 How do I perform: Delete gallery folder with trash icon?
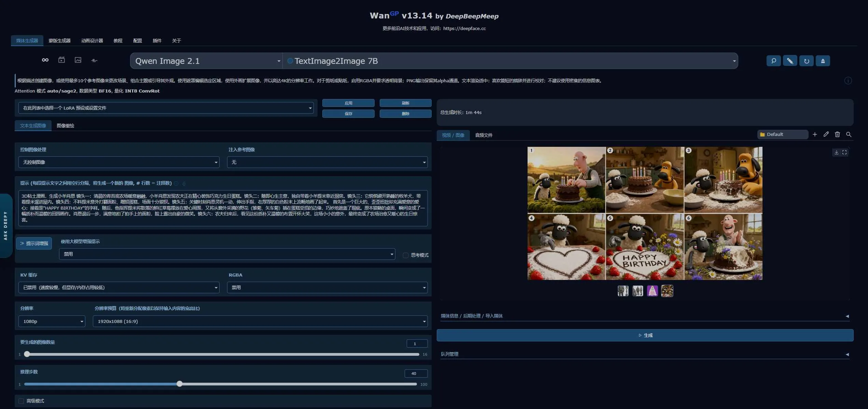(x=837, y=135)
